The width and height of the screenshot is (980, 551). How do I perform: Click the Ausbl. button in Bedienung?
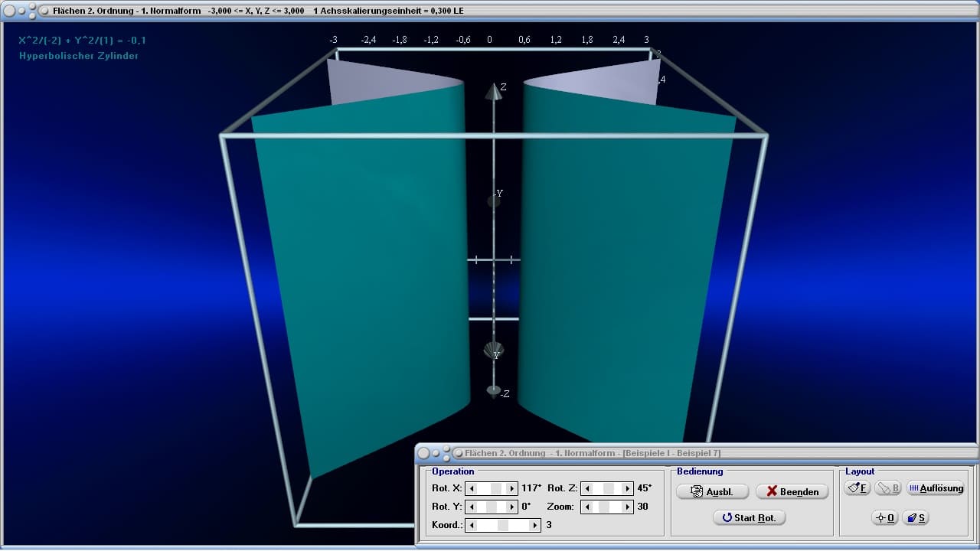pos(712,491)
